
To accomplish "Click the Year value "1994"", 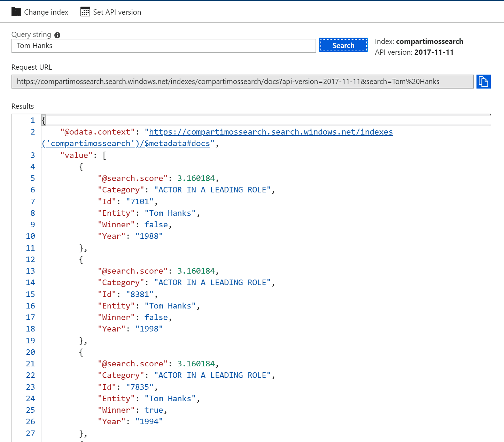I will tap(149, 422).
